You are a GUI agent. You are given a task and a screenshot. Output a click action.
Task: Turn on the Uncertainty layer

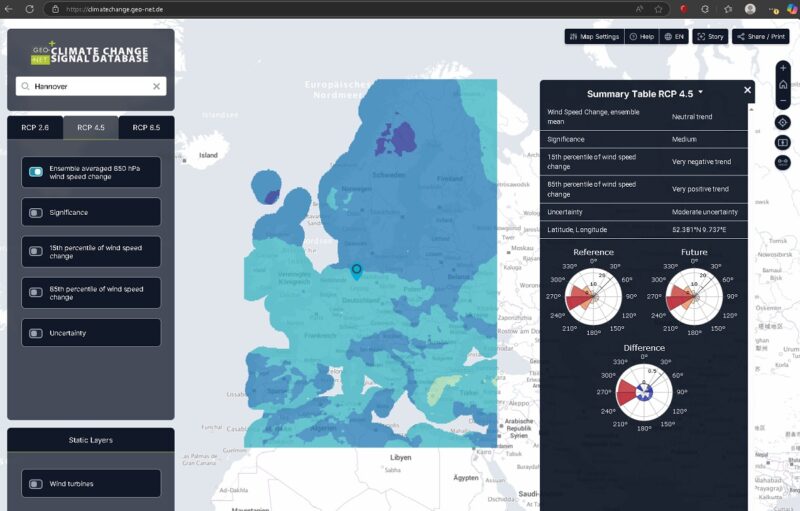(36, 333)
